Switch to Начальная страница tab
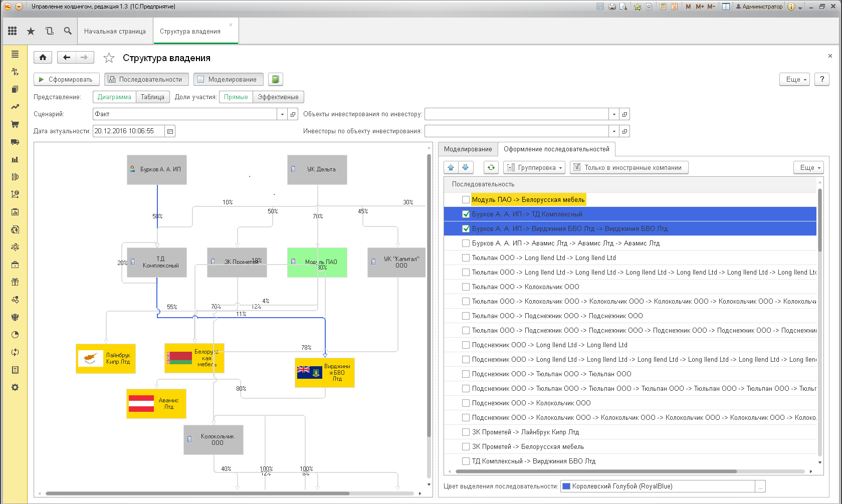Image resolution: width=842 pixels, height=504 pixels. coord(115,31)
